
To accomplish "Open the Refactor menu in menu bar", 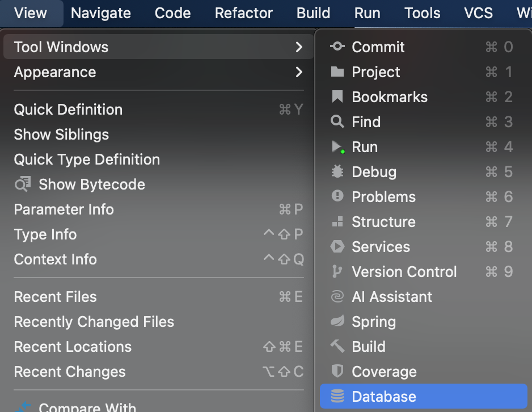I will pos(244,12).
